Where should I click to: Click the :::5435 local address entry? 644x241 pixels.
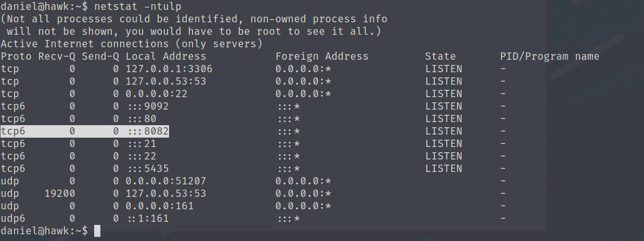148,169
